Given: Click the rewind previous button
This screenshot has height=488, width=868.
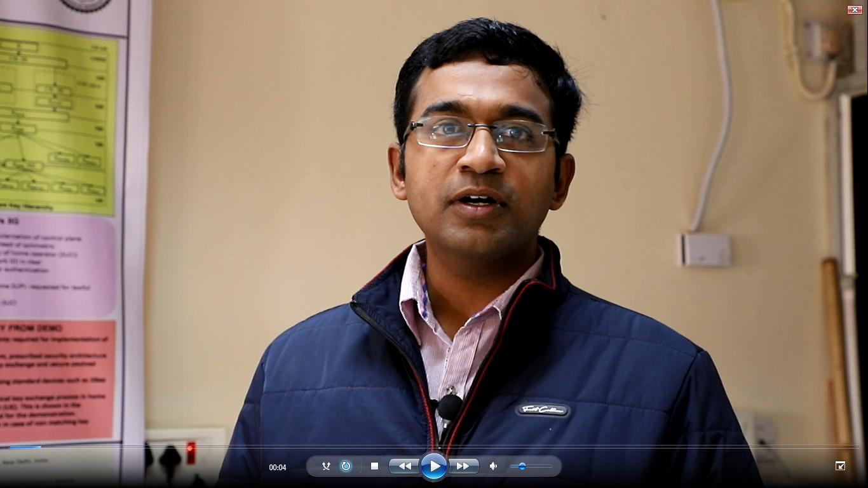Looking at the screenshot, I should click(404, 466).
